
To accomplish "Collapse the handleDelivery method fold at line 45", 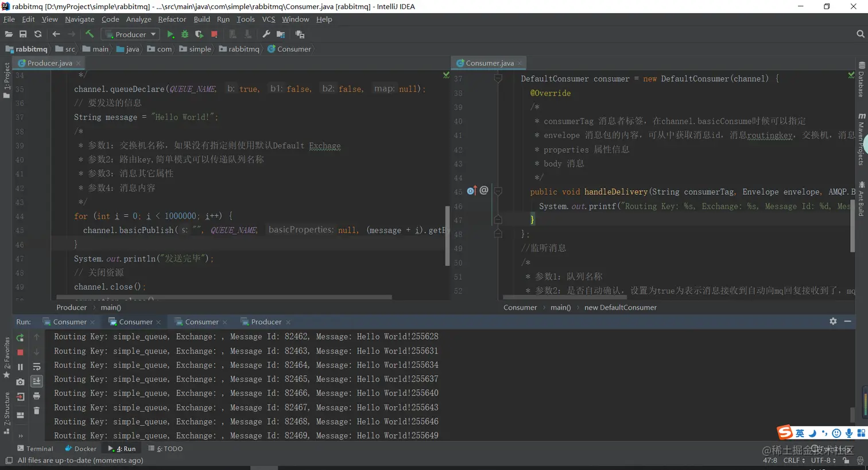I will click(x=498, y=192).
